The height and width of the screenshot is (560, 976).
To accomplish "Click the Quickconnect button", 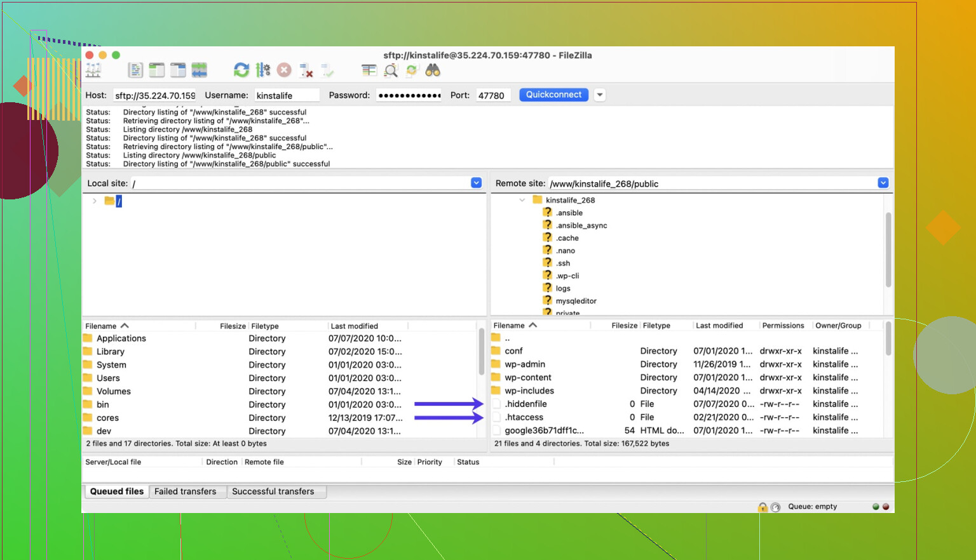I will (x=553, y=95).
